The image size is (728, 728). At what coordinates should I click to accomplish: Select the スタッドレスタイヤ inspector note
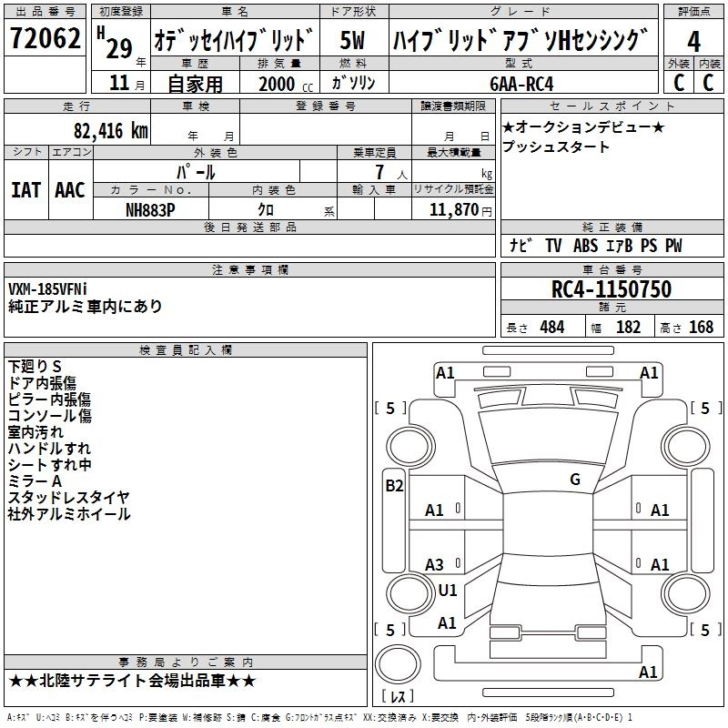click(68, 497)
